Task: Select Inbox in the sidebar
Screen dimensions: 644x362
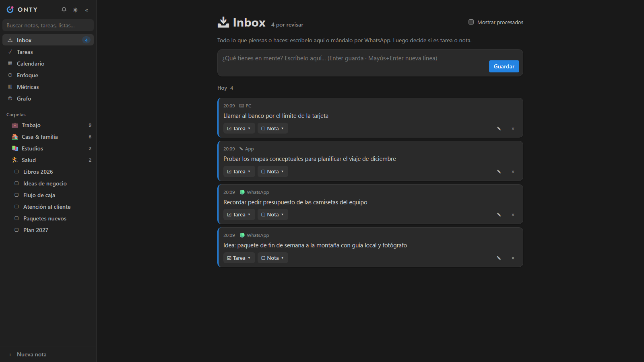Action: 48,40
